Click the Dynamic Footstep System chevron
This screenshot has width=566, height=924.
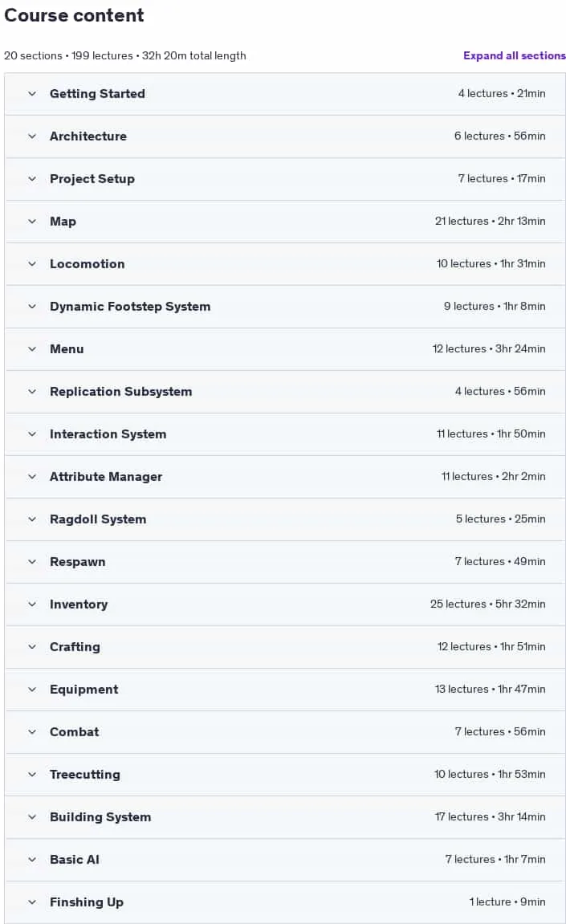[32, 307]
